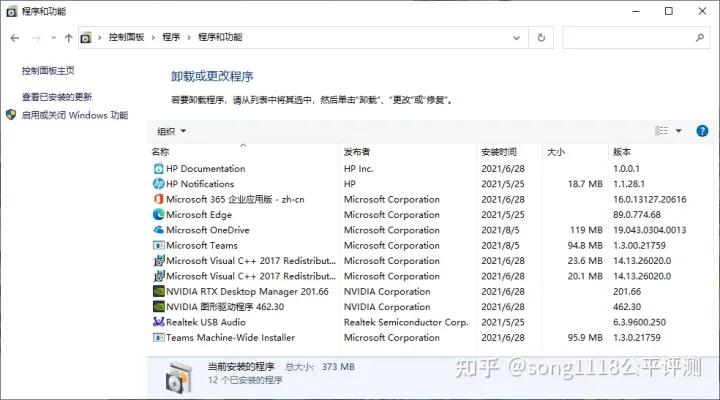
Task: Select Microsoft Teams entry name
Action: (x=202, y=245)
